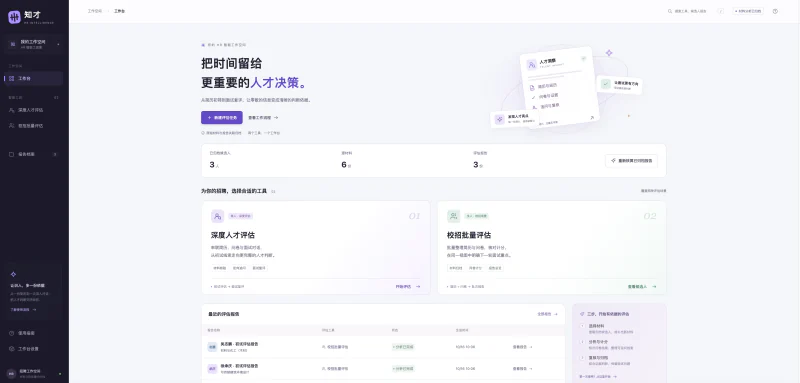
Task: Follow the learn-more link in sidebar promo card
Action: [23, 310]
